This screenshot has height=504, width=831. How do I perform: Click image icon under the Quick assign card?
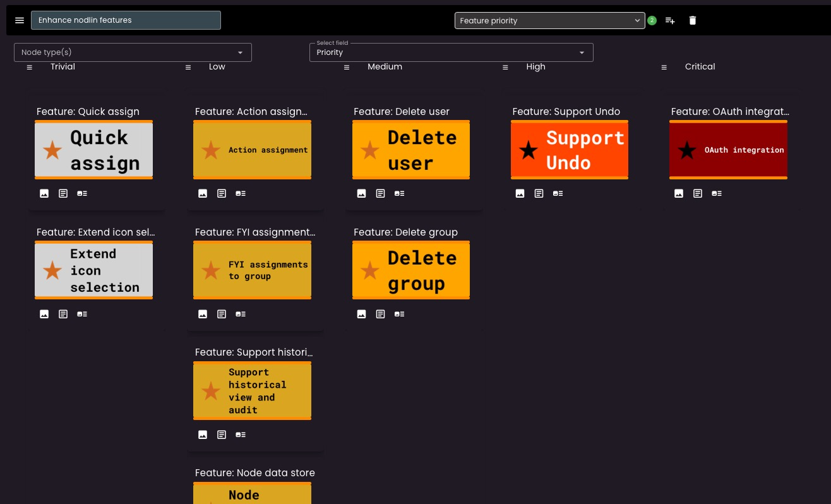click(x=44, y=193)
